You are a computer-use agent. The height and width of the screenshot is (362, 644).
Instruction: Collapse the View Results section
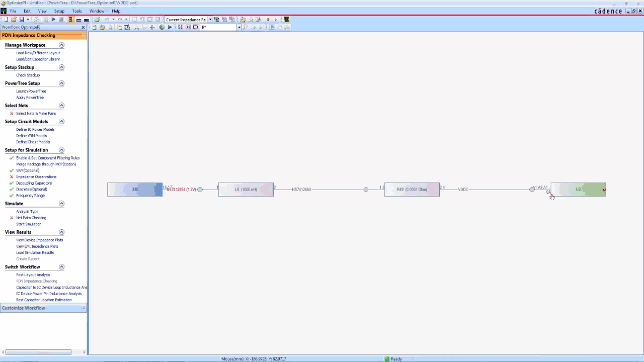pos(61,232)
